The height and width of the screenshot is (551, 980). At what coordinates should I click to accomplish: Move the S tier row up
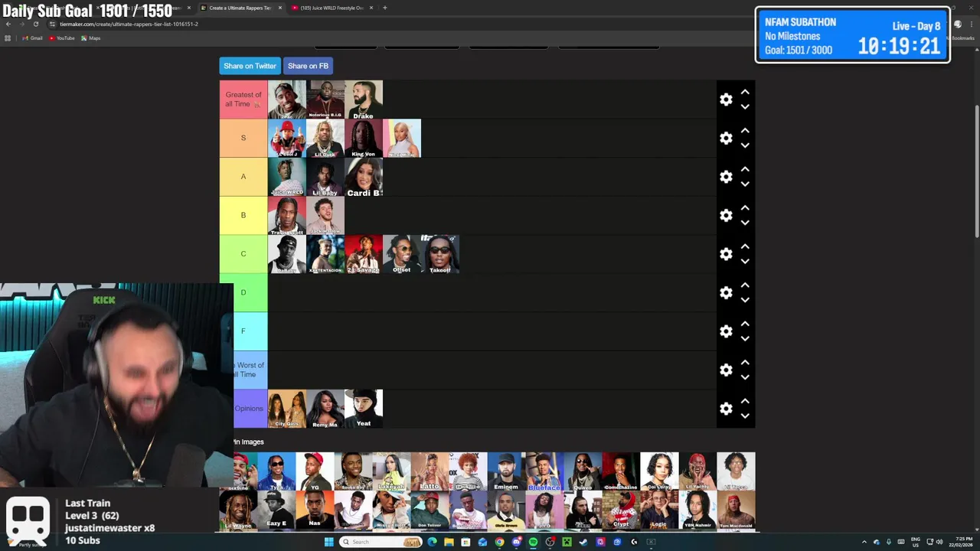[745, 131]
